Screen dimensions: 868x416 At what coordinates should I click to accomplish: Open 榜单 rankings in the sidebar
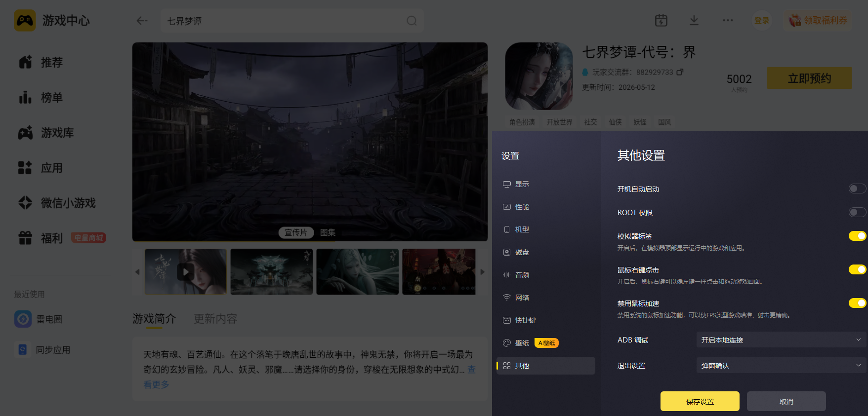coord(41,98)
